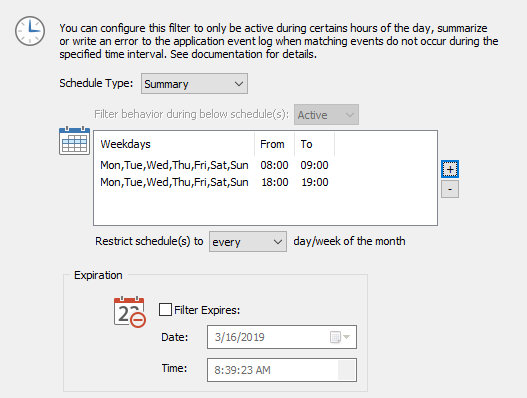
Task: Sort by the Weekdays column header
Action: pyautogui.click(x=174, y=144)
